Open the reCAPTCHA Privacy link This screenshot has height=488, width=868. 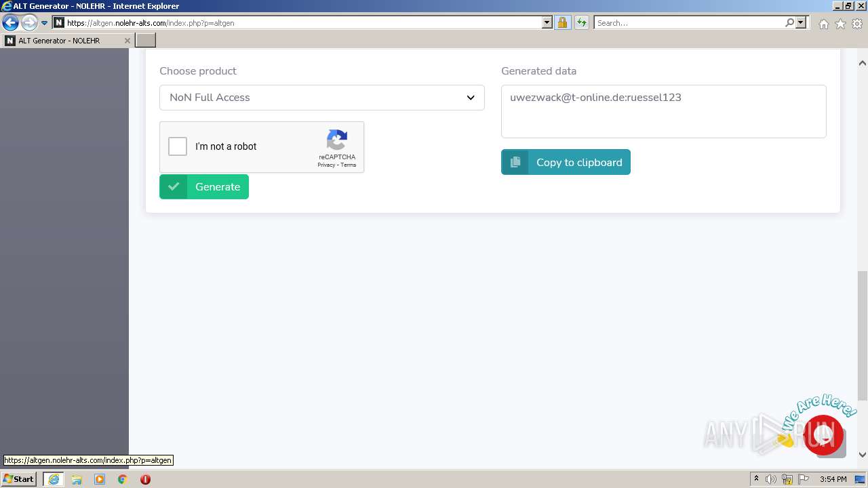pos(326,165)
